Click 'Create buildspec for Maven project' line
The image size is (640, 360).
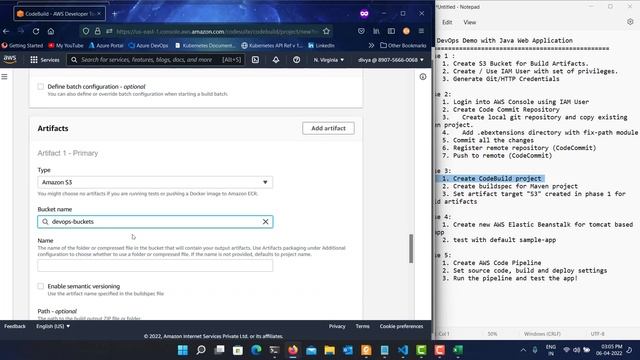(x=510, y=186)
